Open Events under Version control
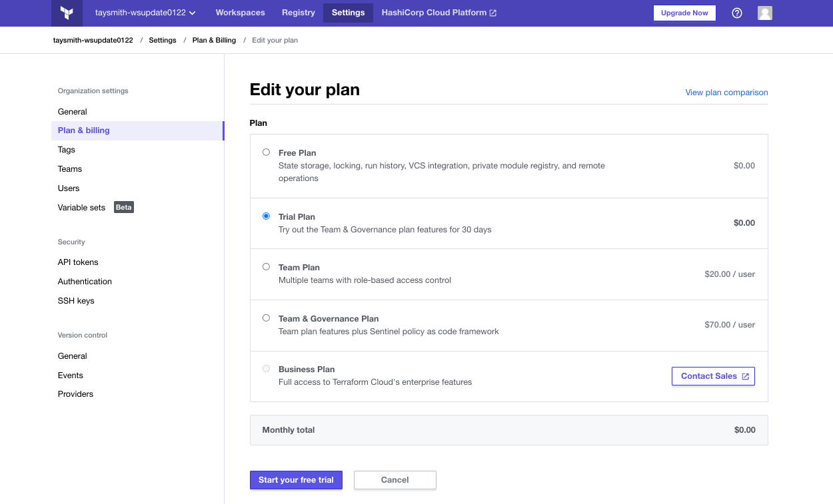 click(x=71, y=376)
